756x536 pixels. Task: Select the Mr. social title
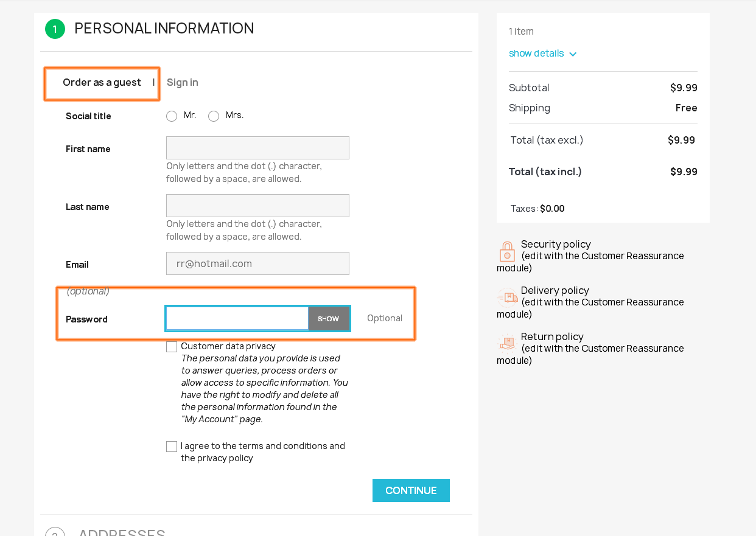pyautogui.click(x=172, y=116)
